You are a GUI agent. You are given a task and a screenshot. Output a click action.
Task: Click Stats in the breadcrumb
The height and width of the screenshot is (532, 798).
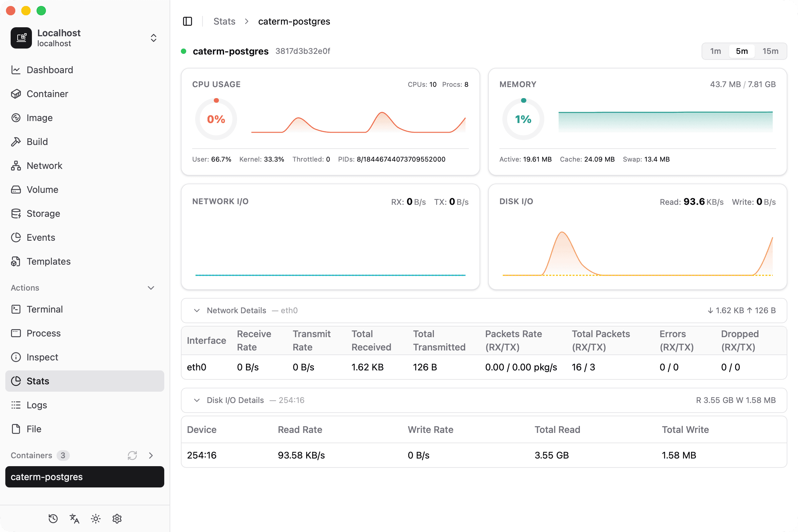click(224, 21)
